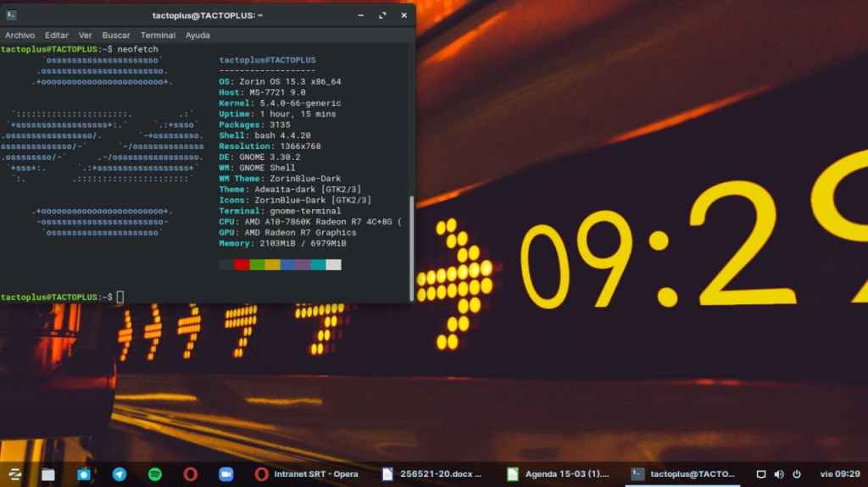Screen dimensions: 868x487
Task: Open the Software store taskbar icon
Action: pos(83,473)
